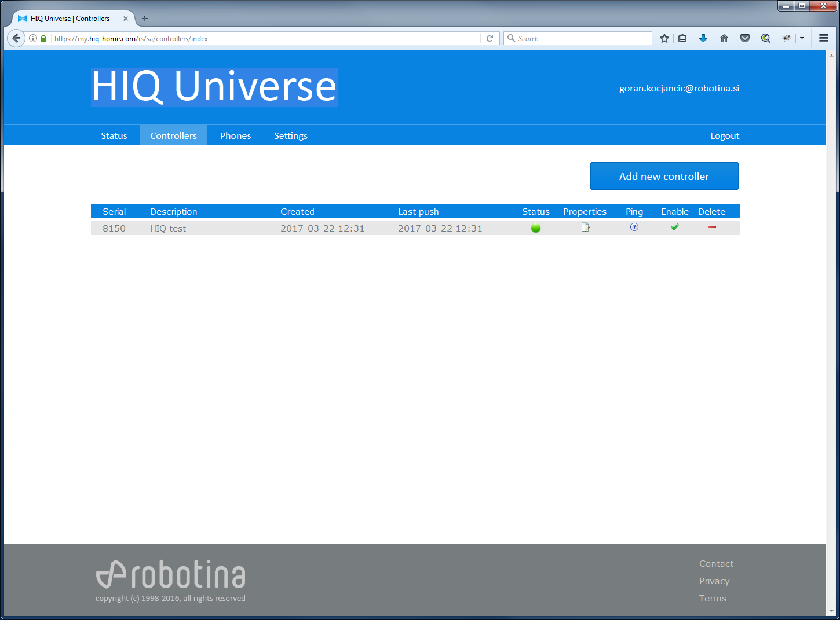The height and width of the screenshot is (620, 840).
Task: Open the Settings tab
Action: pyautogui.click(x=291, y=136)
